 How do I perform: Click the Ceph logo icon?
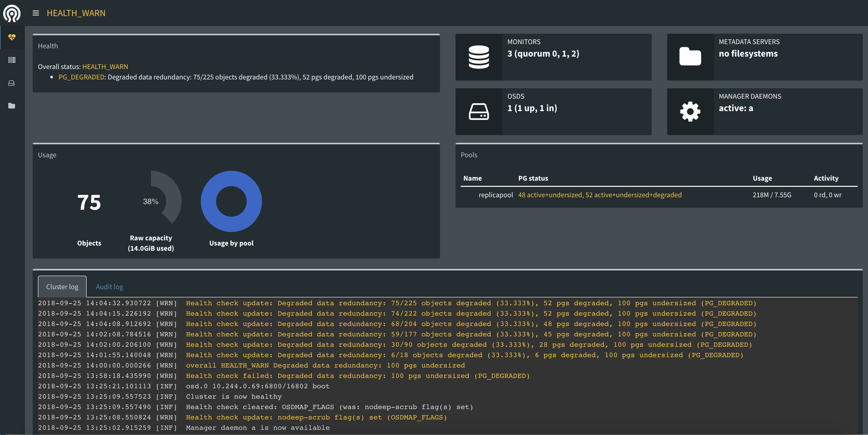(12, 13)
